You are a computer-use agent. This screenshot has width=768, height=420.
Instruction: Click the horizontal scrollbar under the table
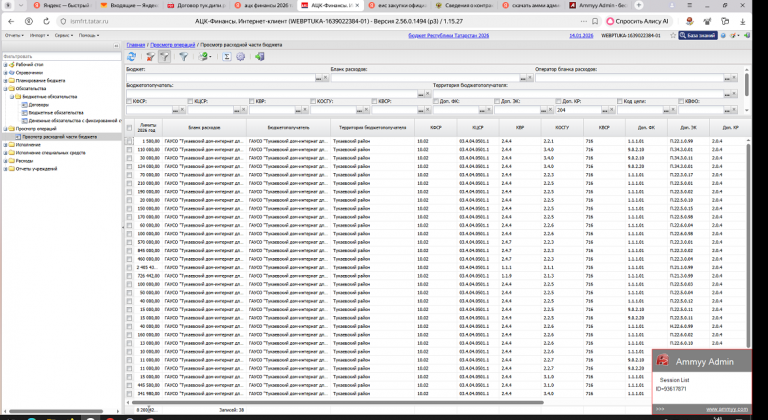tap(339, 402)
